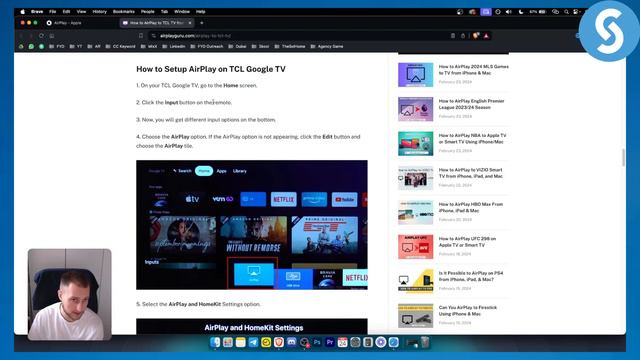640x360 pixels.
Task: Open Photoshop from the Dock
Action: (317, 342)
